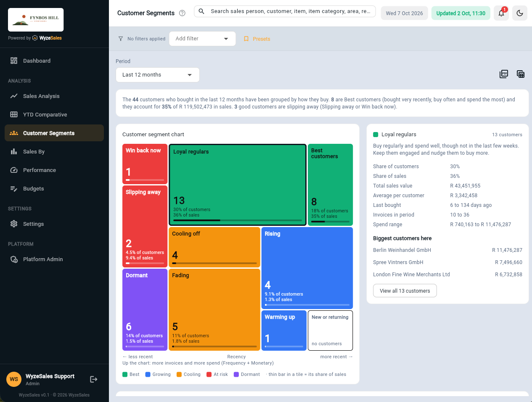Click the No filters applied text
532x402 pixels.
pos(146,39)
